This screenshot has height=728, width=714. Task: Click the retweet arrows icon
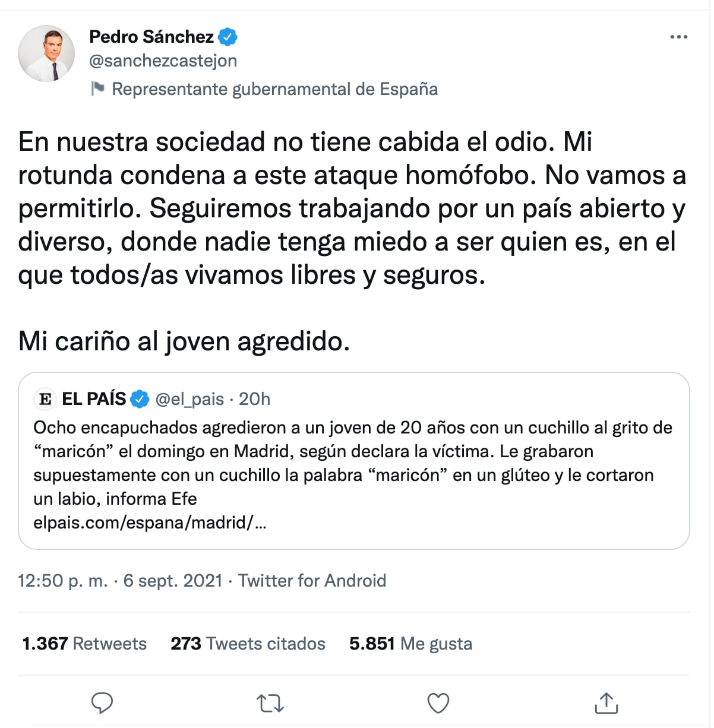270,704
